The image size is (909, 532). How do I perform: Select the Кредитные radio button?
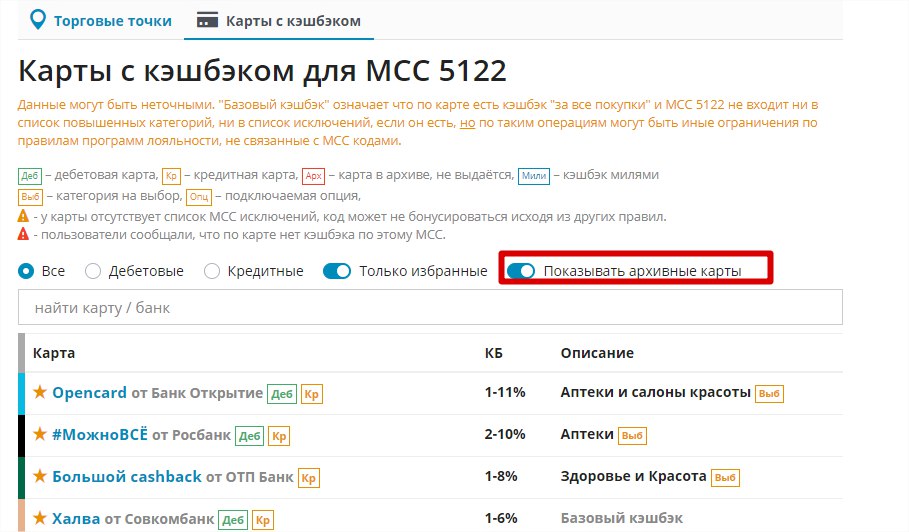click(x=212, y=271)
